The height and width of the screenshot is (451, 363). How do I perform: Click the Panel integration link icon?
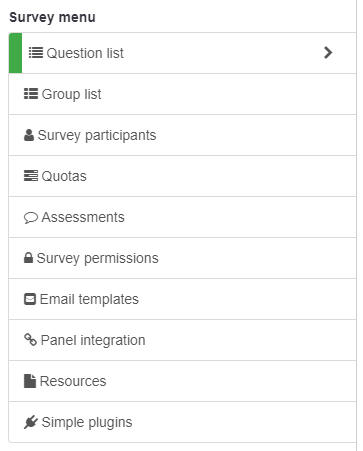tap(30, 340)
